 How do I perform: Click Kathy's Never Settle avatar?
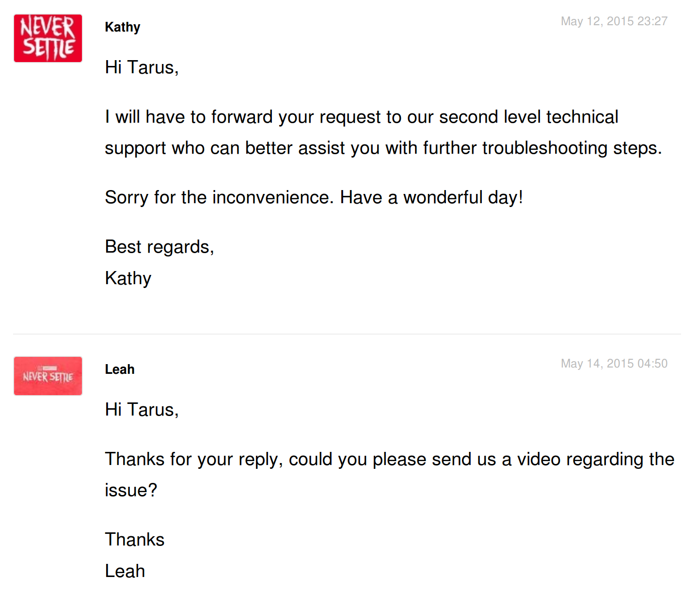point(48,38)
